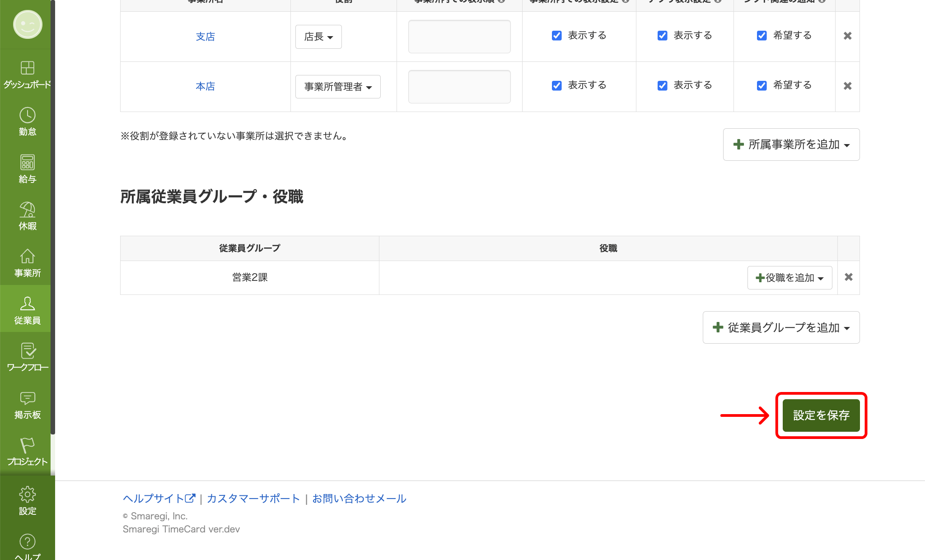
Task: Toggle 本店 希望する checkbox
Action: pyautogui.click(x=762, y=85)
